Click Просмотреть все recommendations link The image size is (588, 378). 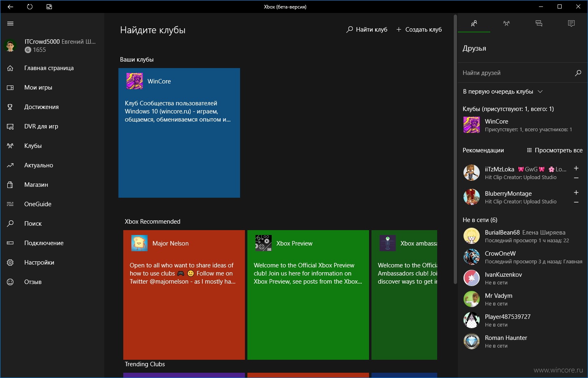[x=555, y=150]
